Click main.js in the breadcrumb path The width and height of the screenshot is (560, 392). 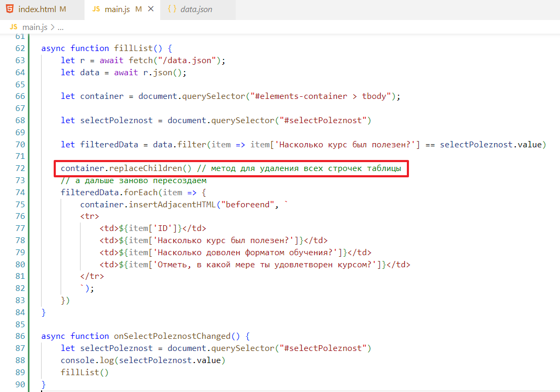[x=35, y=27]
